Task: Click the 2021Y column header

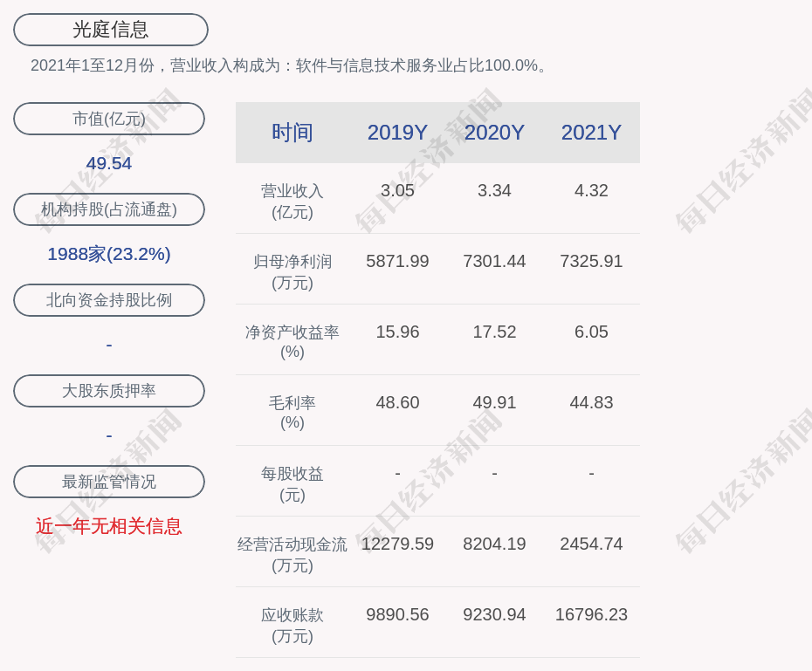Action: tap(591, 133)
